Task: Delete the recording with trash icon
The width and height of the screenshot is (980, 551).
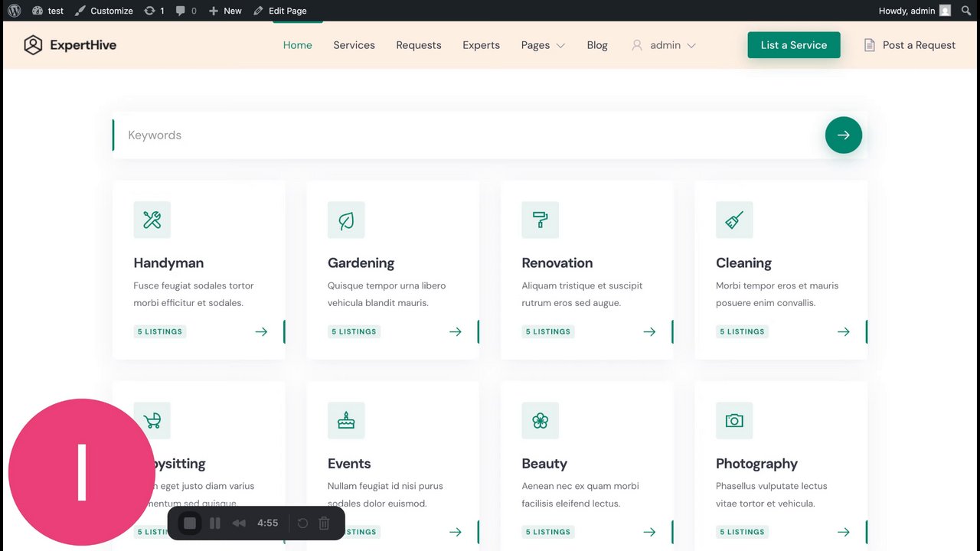Action: coord(324,523)
